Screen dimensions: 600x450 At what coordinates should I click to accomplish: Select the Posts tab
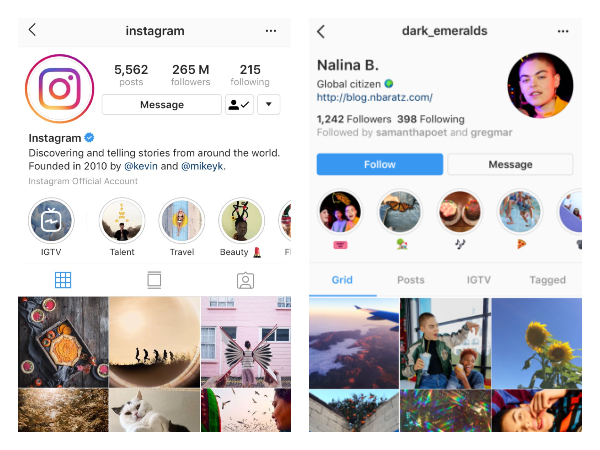[x=411, y=280]
